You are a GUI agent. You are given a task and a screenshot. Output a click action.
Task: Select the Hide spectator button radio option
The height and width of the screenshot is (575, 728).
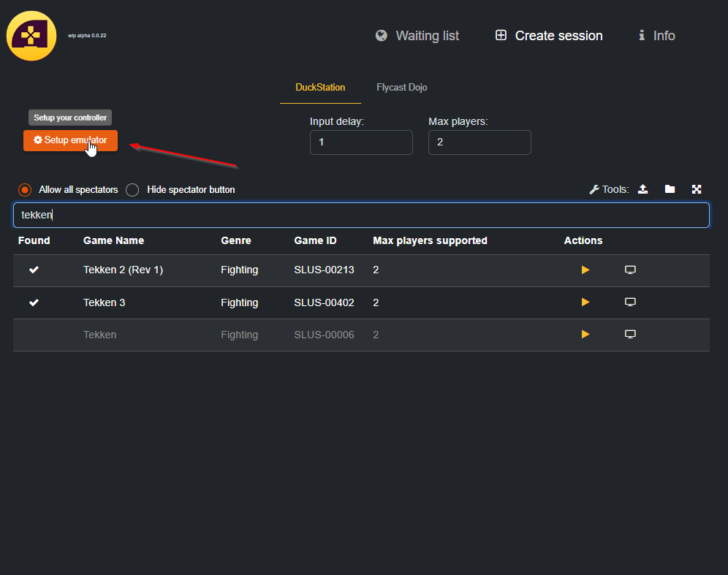(x=132, y=190)
